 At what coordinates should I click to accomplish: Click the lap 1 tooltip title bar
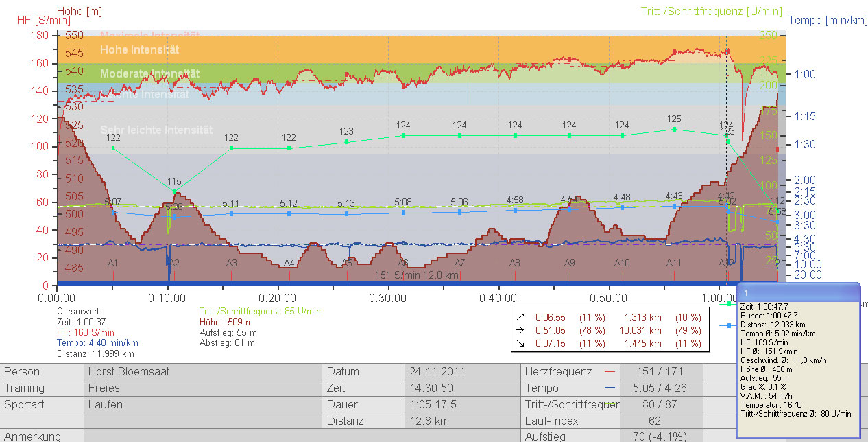(x=797, y=292)
